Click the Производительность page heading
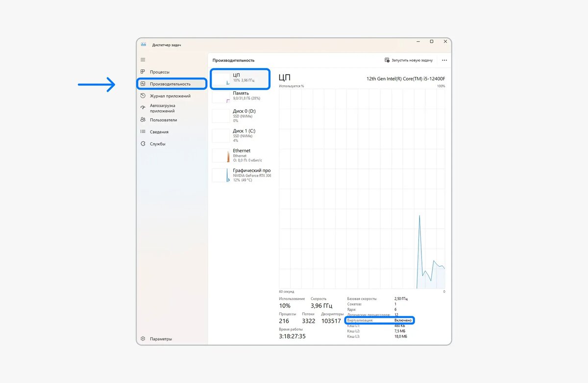The image size is (588, 383). (x=233, y=60)
